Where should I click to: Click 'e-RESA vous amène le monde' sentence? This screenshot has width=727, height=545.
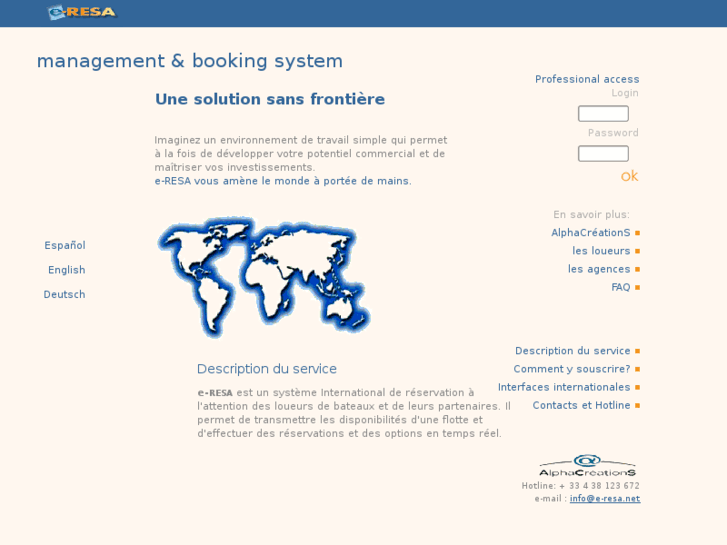[283, 181]
